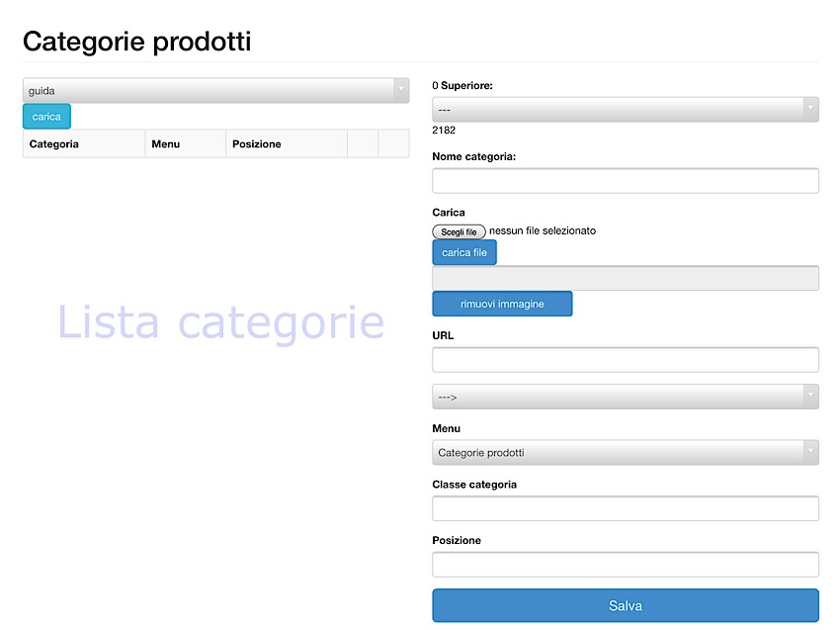Click the "Categoria" table column header

52,143
